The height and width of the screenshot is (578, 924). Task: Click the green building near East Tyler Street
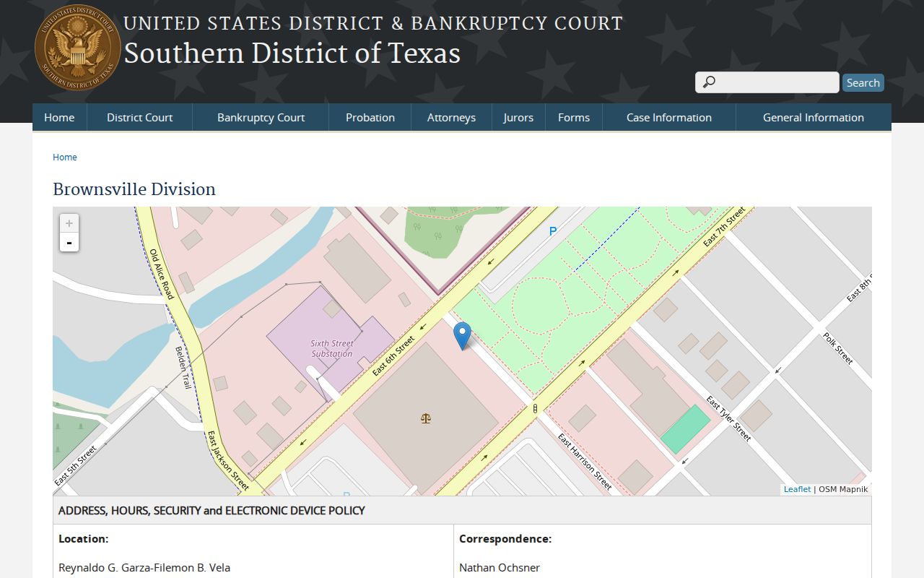[x=686, y=429]
